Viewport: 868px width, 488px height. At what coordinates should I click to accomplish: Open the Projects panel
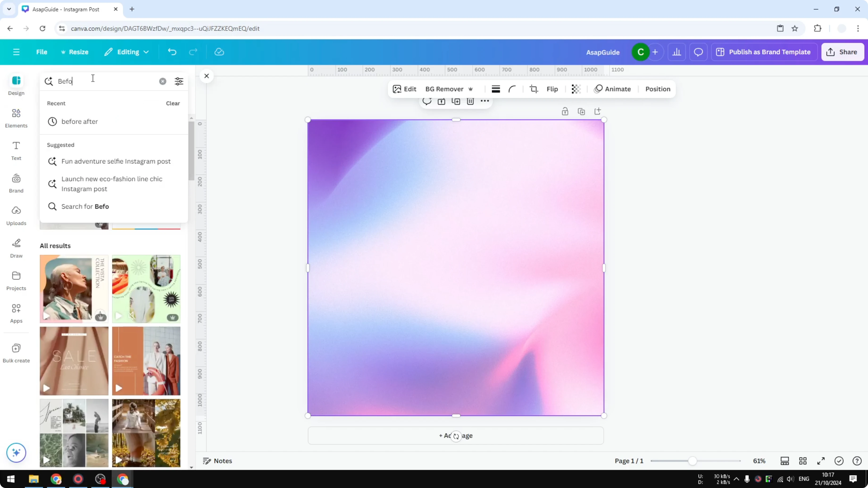[16, 281]
